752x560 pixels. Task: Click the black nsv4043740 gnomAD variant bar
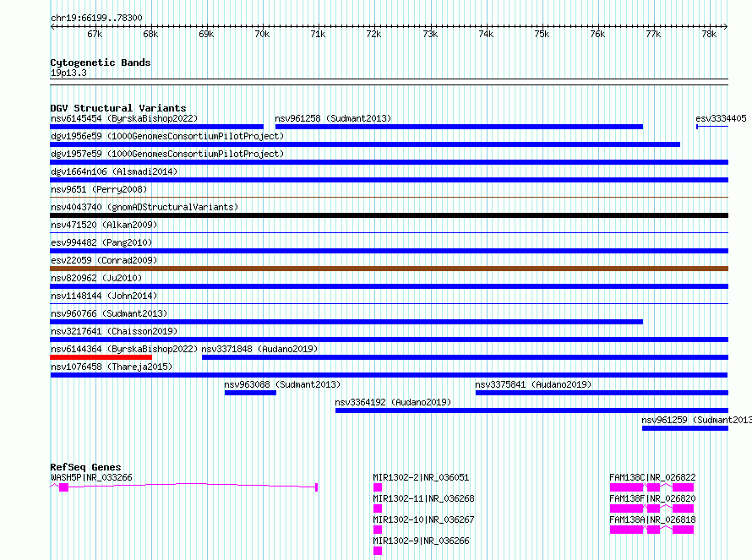389,215
